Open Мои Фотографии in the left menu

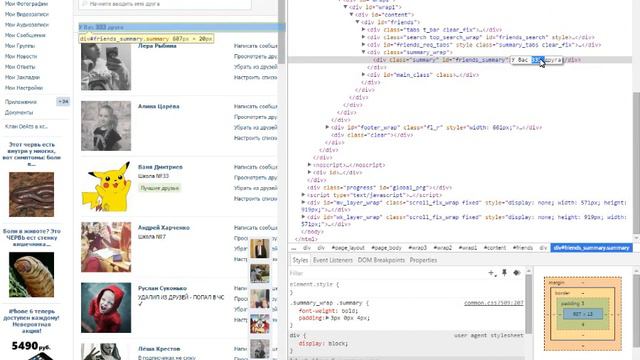pos(26,4)
